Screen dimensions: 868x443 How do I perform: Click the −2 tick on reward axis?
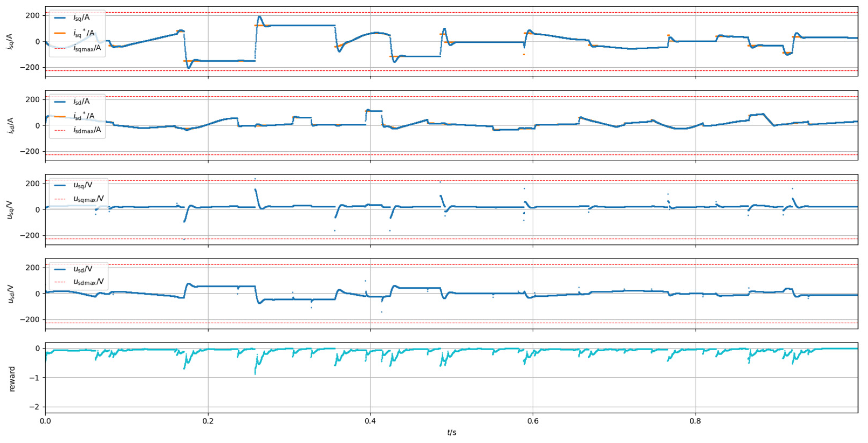click(x=35, y=407)
